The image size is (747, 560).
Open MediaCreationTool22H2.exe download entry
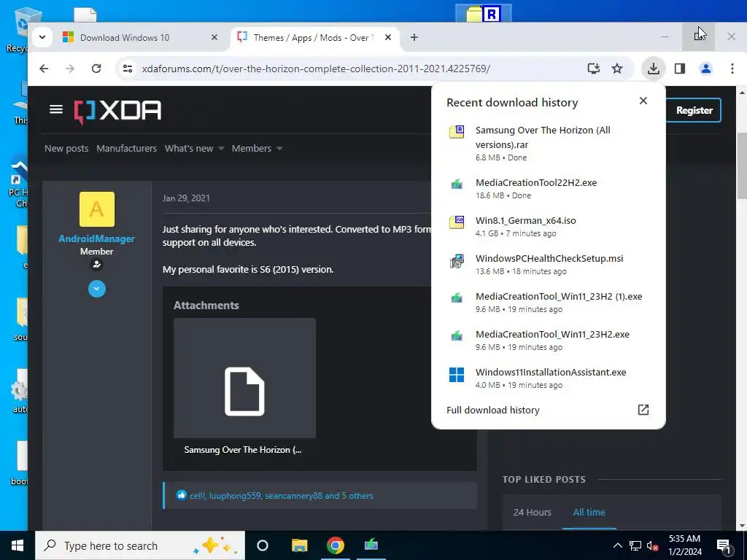[548, 189]
